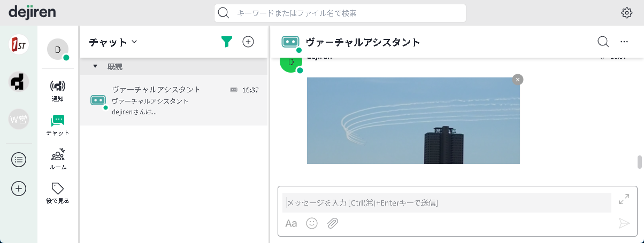The width and height of the screenshot is (644, 243).
Task: Open text formatting Aa option
Action: point(291,223)
